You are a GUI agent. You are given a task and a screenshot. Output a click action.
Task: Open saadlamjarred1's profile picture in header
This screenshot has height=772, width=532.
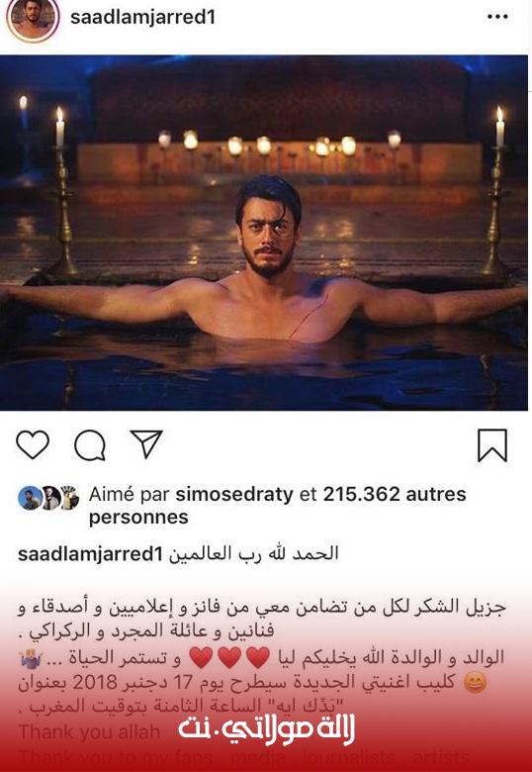33,18
